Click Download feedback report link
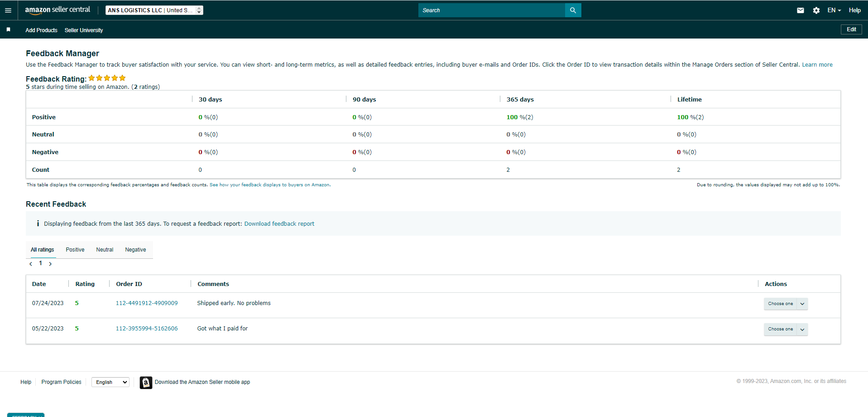Screen dimensions: 868x417 point(279,224)
